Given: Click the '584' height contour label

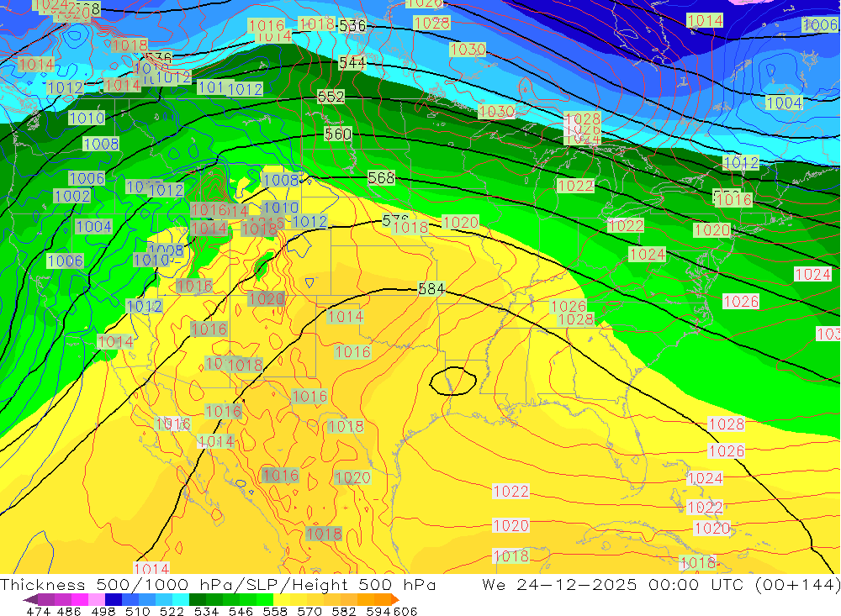Looking at the screenshot, I should pyautogui.click(x=431, y=289).
